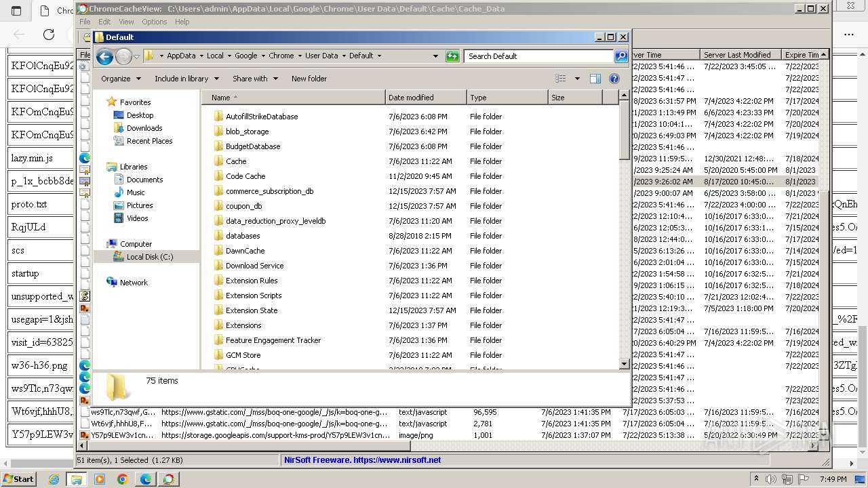The image size is (868, 488).
Task: Click in the Search Default field
Action: click(539, 56)
